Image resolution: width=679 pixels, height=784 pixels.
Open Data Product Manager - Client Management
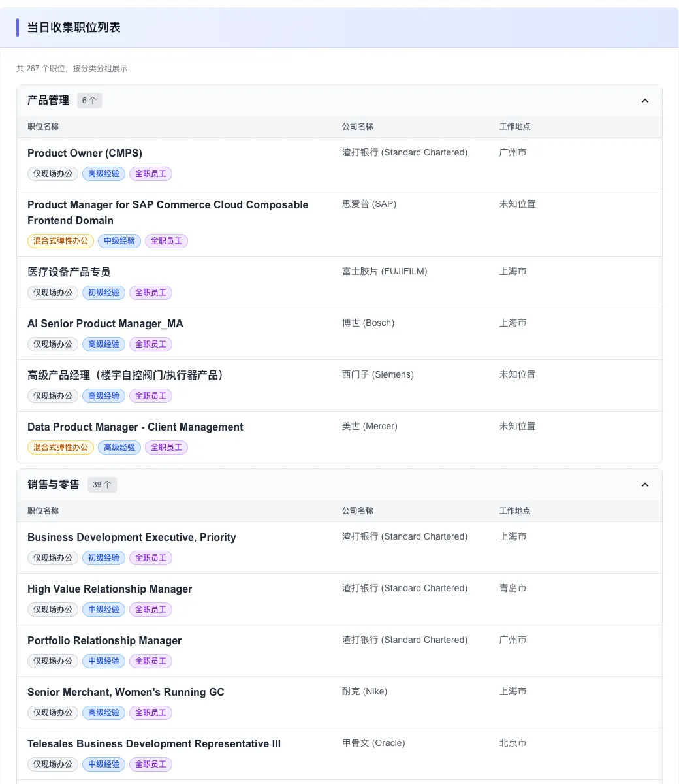135,427
